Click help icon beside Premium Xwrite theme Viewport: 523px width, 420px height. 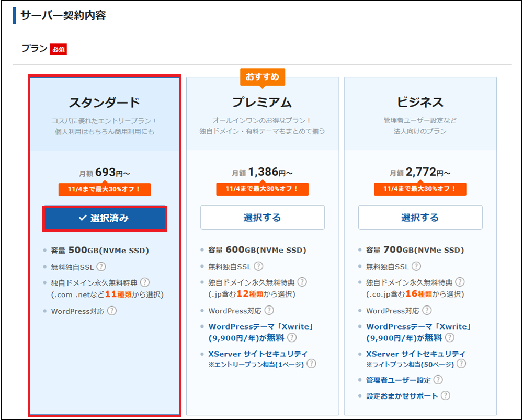(x=292, y=337)
